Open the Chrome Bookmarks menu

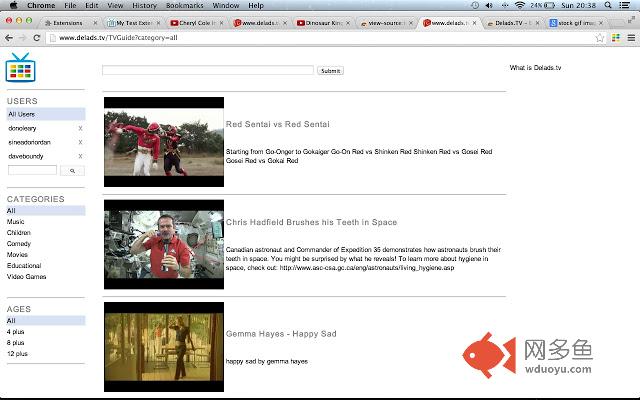(184, 5)
